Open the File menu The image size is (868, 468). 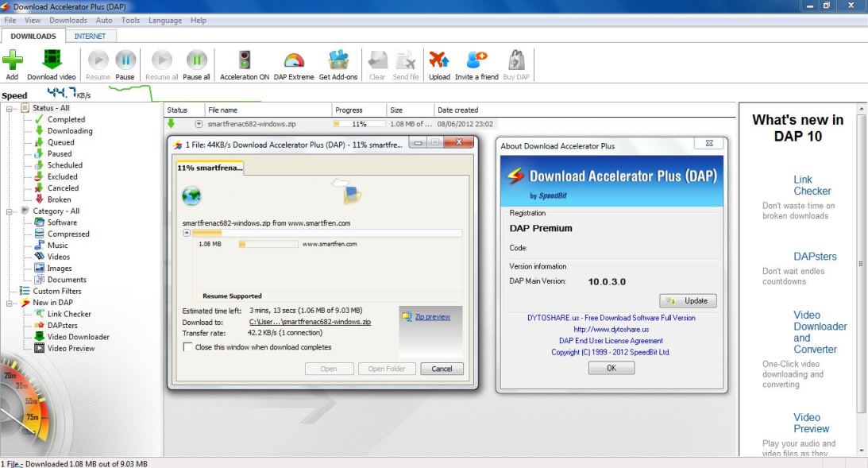coord(10,20)
